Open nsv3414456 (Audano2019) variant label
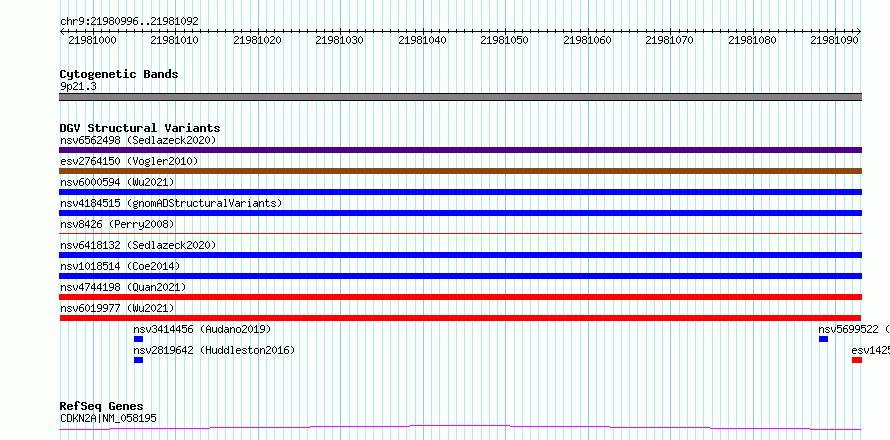Viewport: 890px width, 440px height. 202,329
